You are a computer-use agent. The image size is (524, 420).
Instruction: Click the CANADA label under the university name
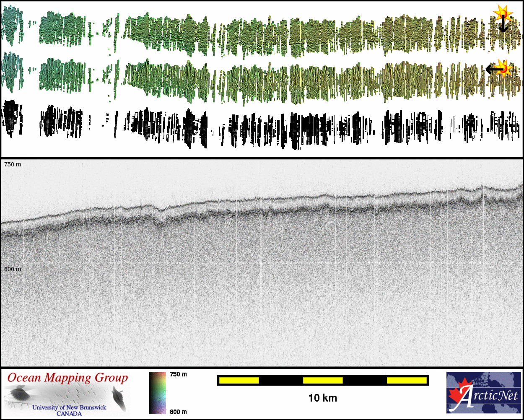tap(69, 414)
